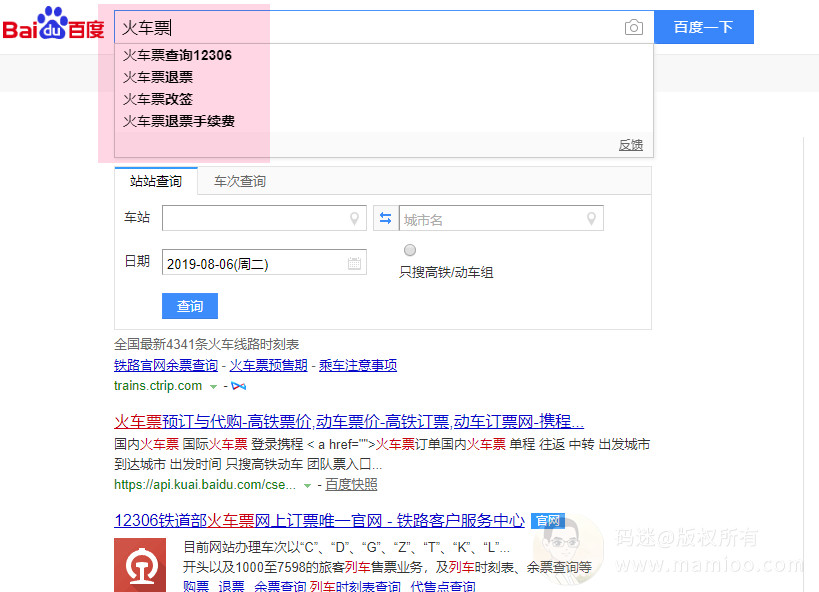This screenshot has width=819, height=592.
Task: Click 列车时刻表查询 sublink
Action: click(355, 586)
